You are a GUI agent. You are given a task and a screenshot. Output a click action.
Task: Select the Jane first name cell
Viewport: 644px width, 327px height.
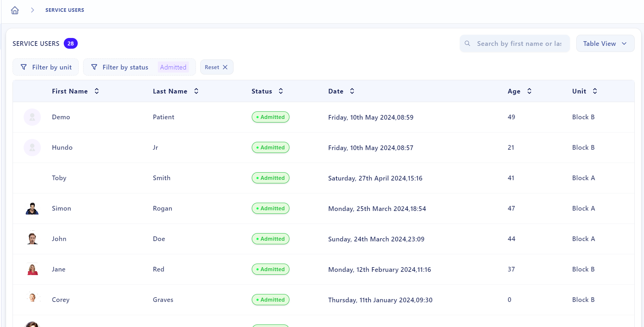(59, 269)
